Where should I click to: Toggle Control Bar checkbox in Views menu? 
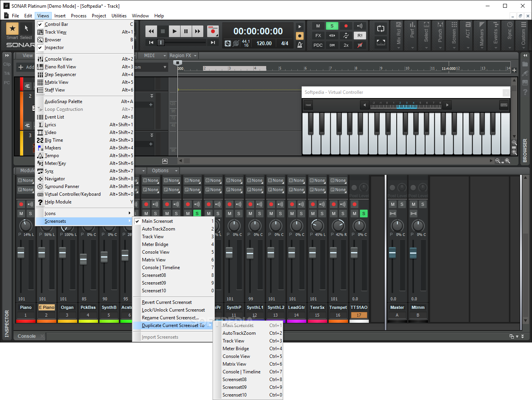40,24
